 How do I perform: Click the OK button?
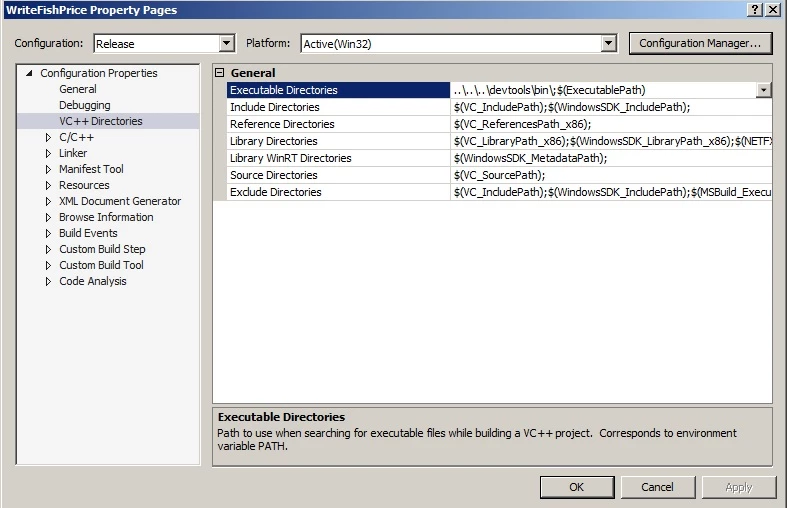click(x=577, y=487)
